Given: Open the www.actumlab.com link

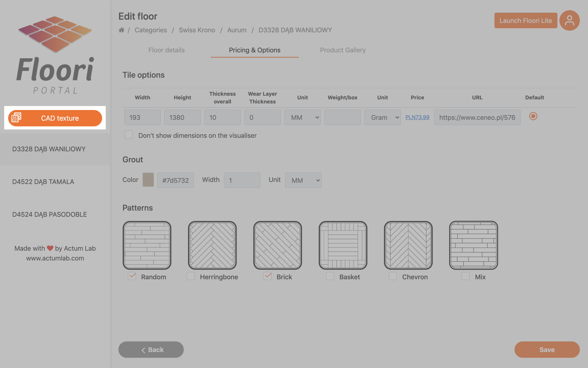Looking at the screenshot, I should point(55,258).
